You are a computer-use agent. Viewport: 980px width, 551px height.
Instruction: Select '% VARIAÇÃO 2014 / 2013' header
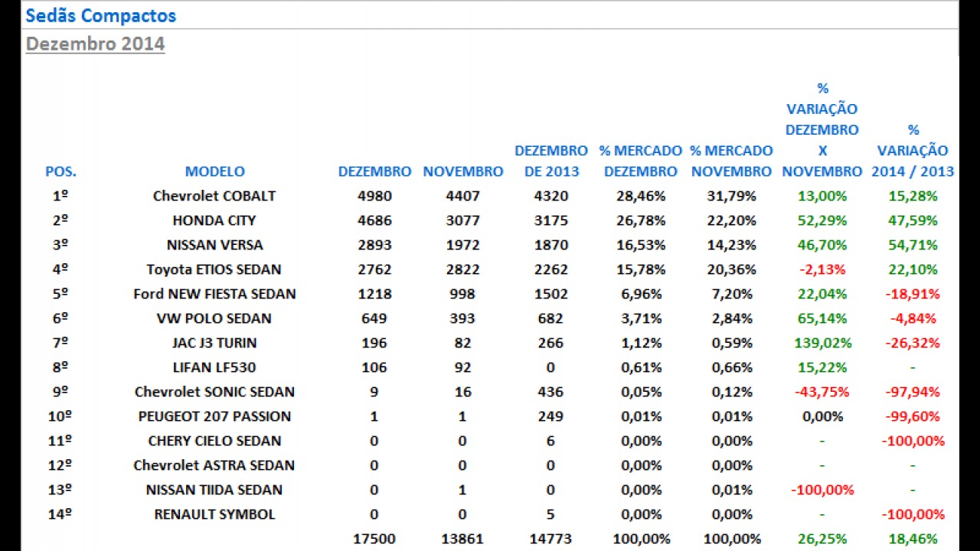pyautogui.click(x=913, y=151)
